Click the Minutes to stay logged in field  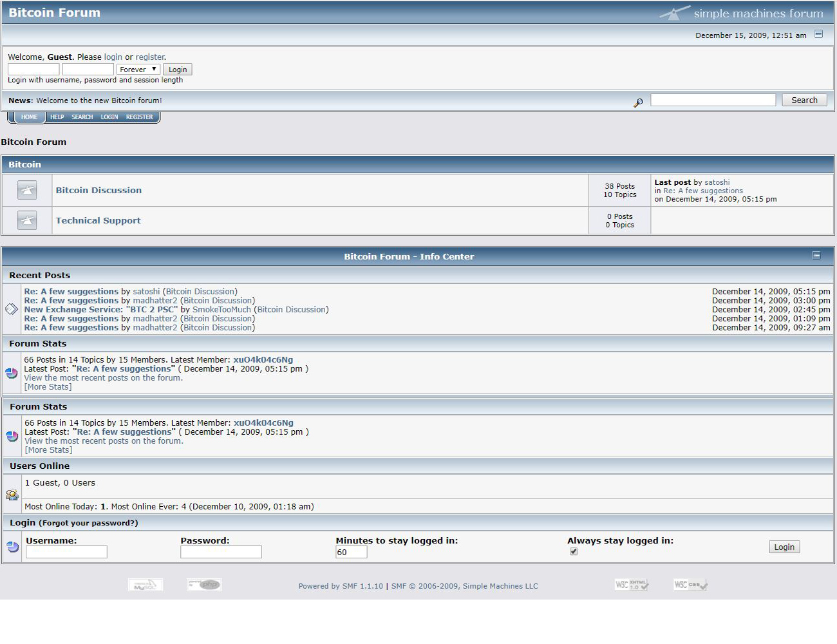click(352, 552)
